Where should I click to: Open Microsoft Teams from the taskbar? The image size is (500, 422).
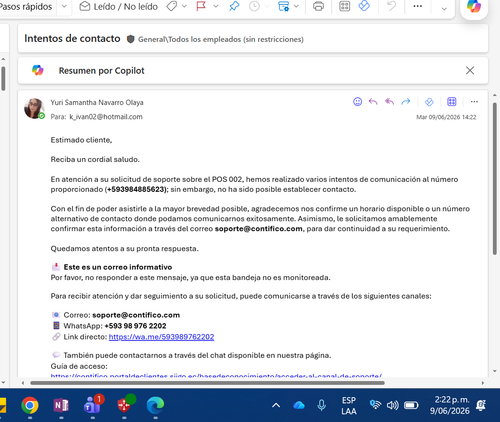tap(93, 405)
